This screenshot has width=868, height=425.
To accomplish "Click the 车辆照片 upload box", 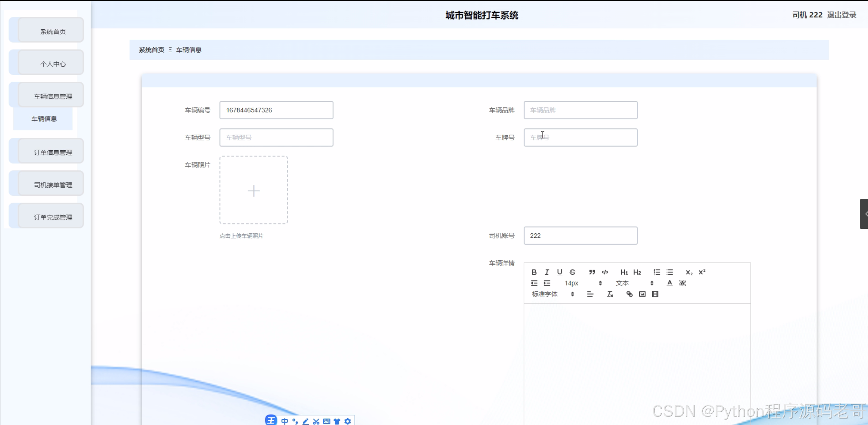I will pyautogui.click(x=253, y=190).
